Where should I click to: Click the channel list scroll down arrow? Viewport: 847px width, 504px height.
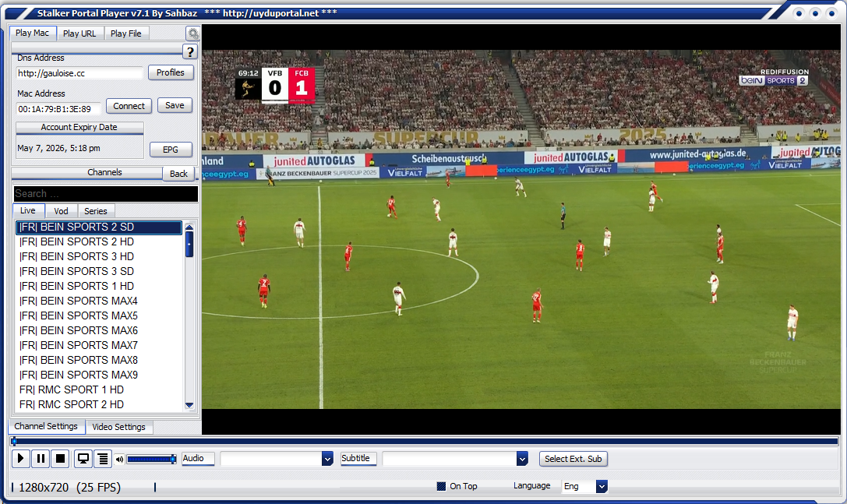click(189, 405)
